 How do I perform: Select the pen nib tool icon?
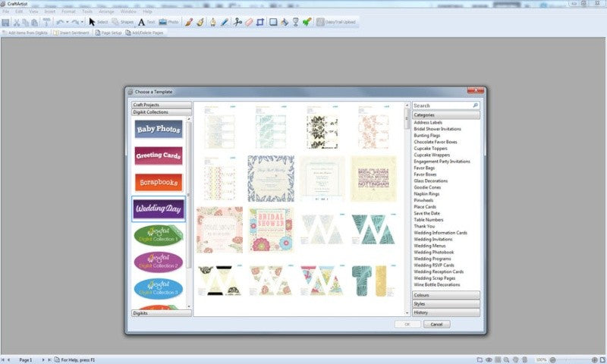(x=212, y=22)
